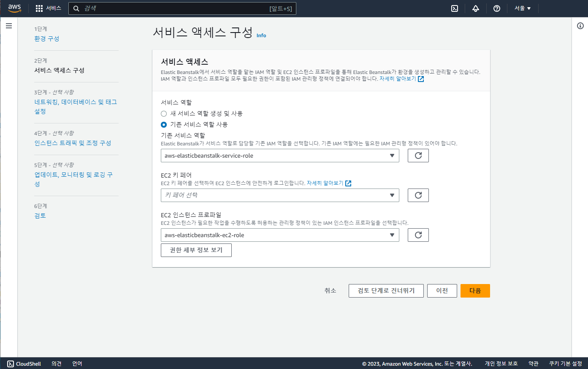588x369 pixels.
Task: Open the existing service role dropdown
Action: [x=280, y=156]
